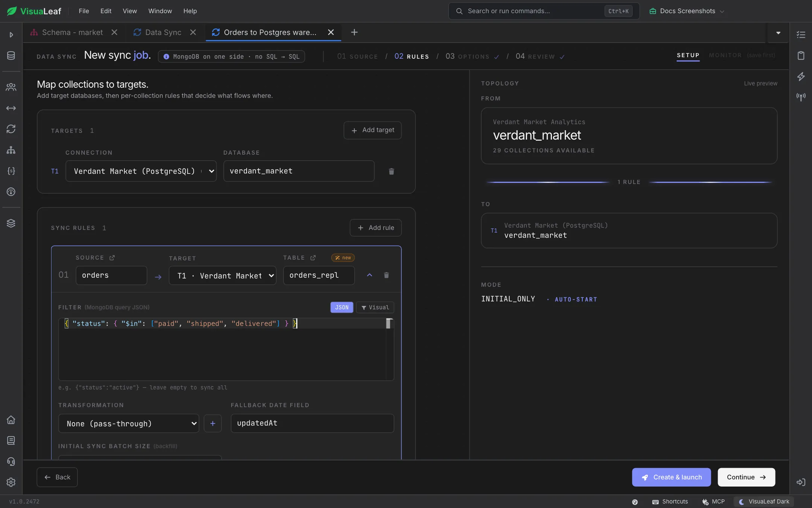Open the tab list caret dropdown
Image resolution: width=812 pixels, height=508 pixels.
click(x=778, y=33)
